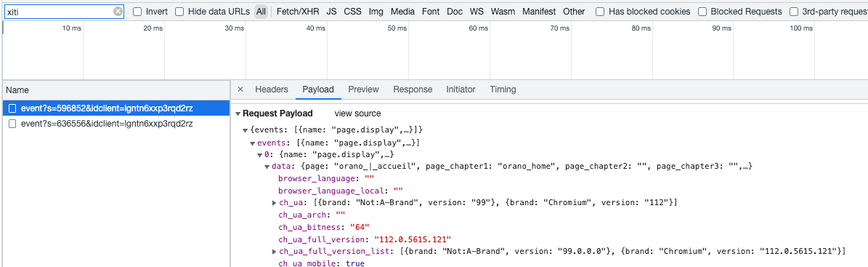Image resolution: width=868 pixels, height=267 pixels.
Task: Clear the xiti filter text
Action: pyautogui.click(x=118, y=11)
